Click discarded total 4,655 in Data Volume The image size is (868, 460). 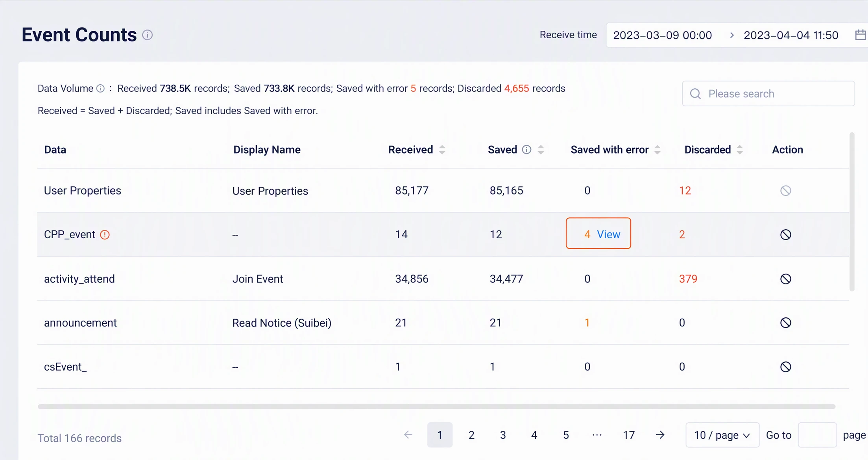click(516, 89)
